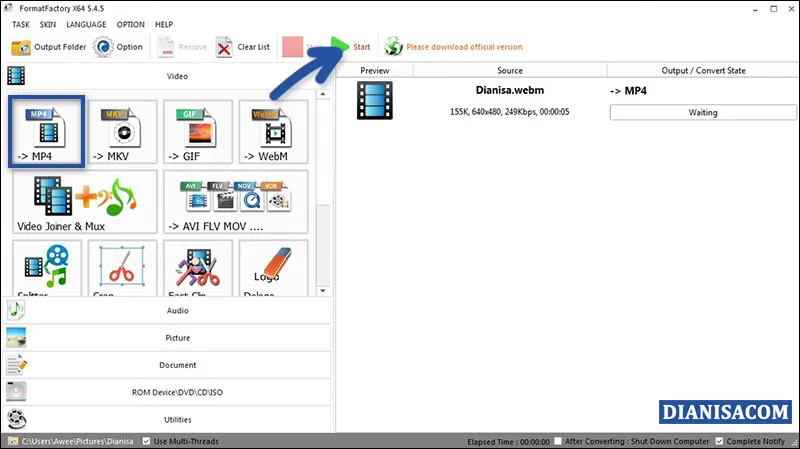Expand the ROM Device\DVD\CD\ISO section
Image resolution: width=800 pixels, height=449 pixels.
click(x=167, y=392)
